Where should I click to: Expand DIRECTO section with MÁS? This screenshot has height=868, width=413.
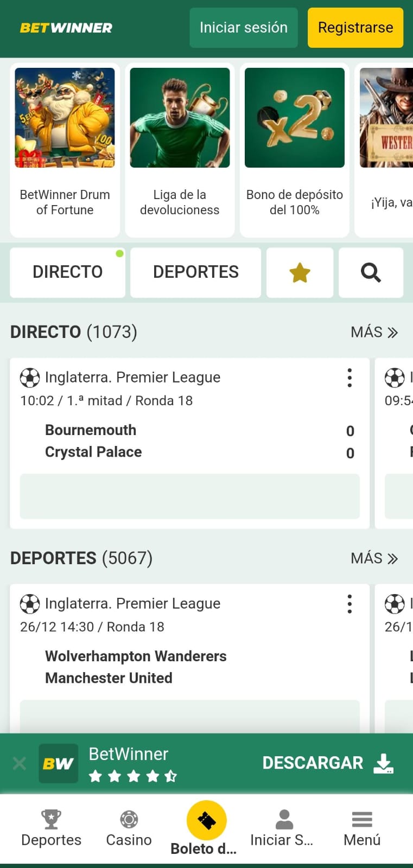(374, 332)
